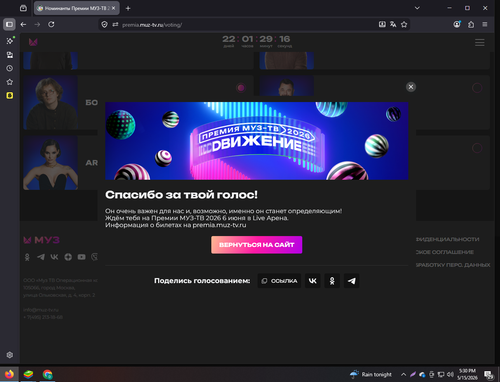Click the nominee photo beside БО
The image size is (500, 382).
(x=50, y=103)
